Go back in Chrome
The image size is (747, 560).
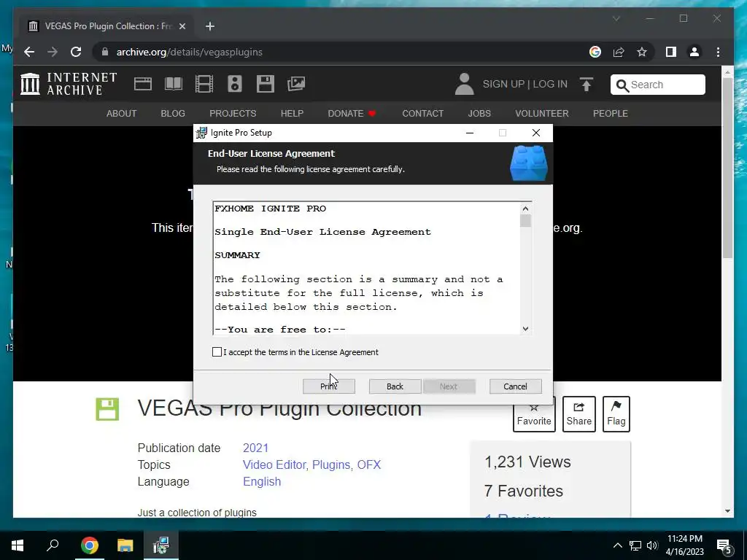29,52
